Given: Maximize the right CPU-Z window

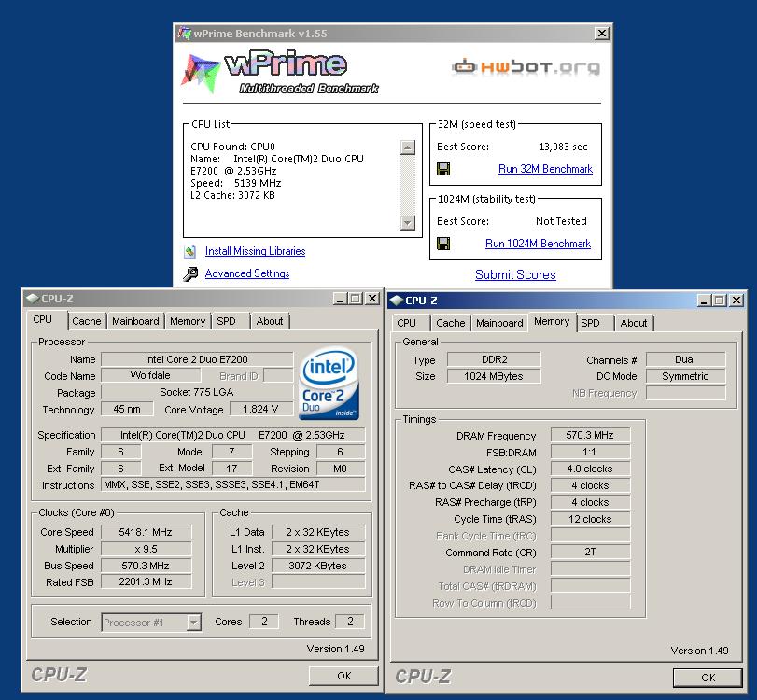Looking at the screenshot, I should (720, 301).
